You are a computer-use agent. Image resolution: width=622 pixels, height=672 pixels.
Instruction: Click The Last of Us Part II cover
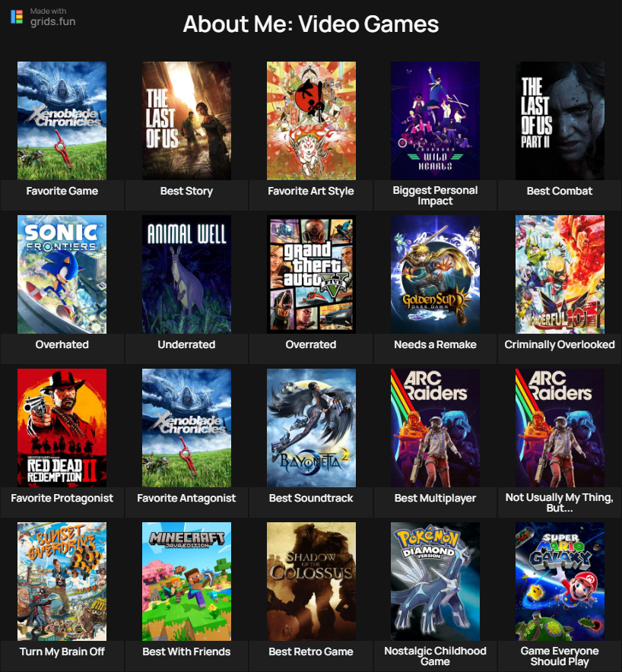pos(560,121)
